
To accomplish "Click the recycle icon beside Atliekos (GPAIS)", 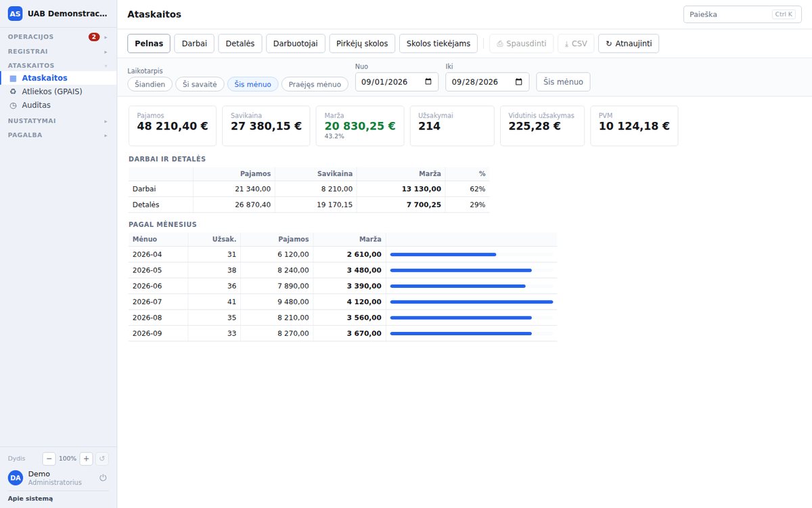I will [x=13, y=91].
